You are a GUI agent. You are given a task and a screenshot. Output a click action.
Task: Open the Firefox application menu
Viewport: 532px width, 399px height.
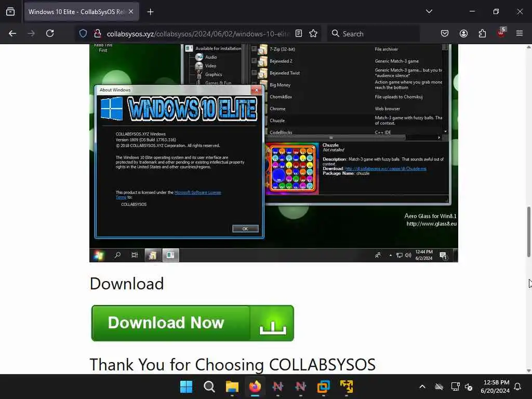coord(520,33)
